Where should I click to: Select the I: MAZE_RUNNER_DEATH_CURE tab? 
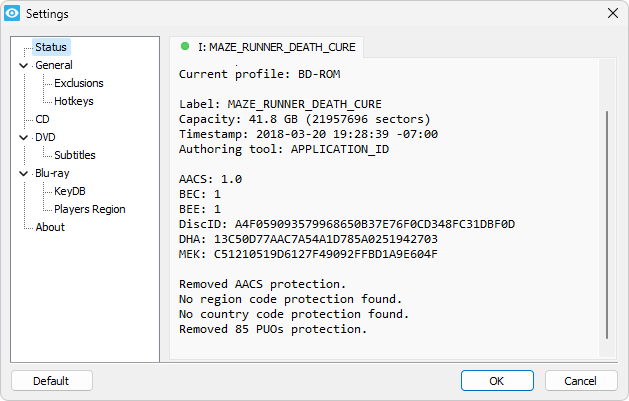click(x=267, y=47)
